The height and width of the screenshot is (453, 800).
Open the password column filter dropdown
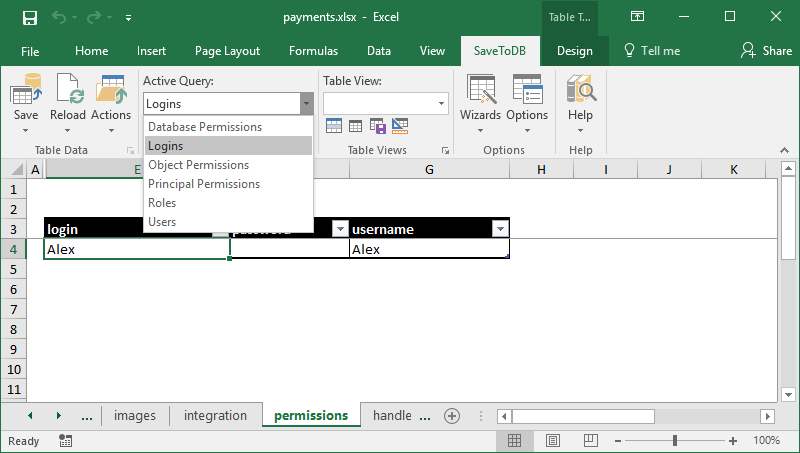point(340,229)
